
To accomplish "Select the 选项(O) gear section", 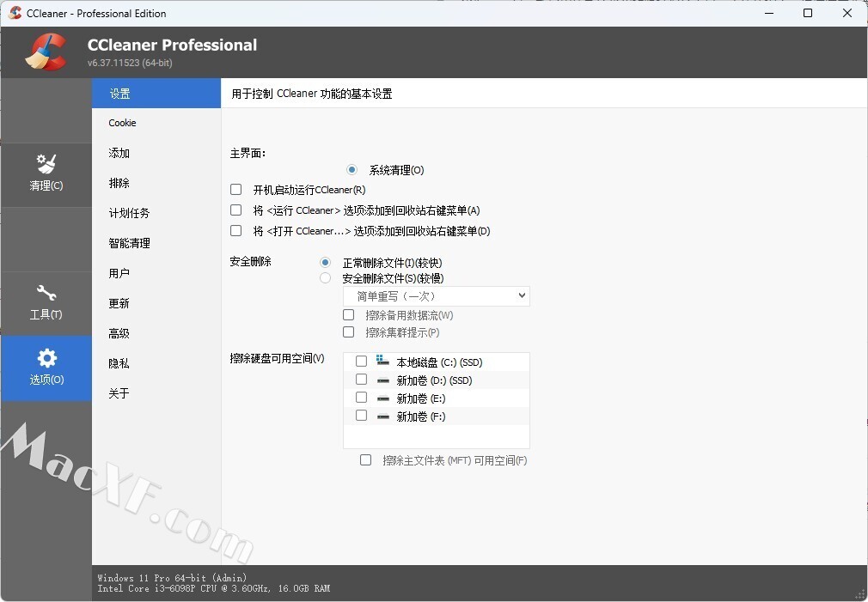I will pos(46,368).
